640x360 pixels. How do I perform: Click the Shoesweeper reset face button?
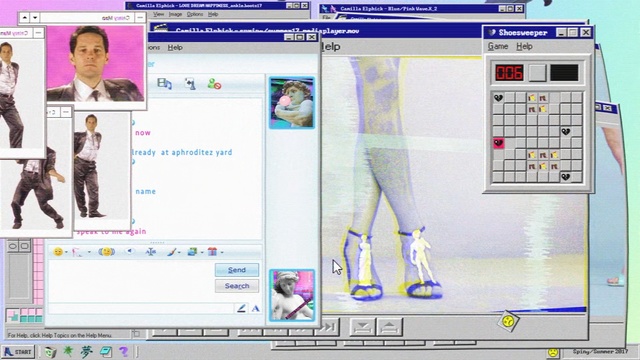537,73
